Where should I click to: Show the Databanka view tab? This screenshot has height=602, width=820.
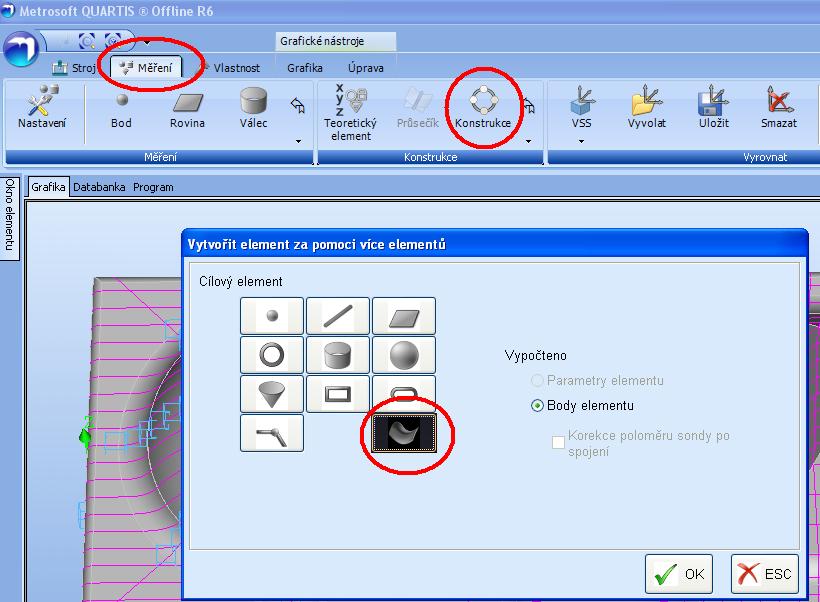click(x=99, y=187)
